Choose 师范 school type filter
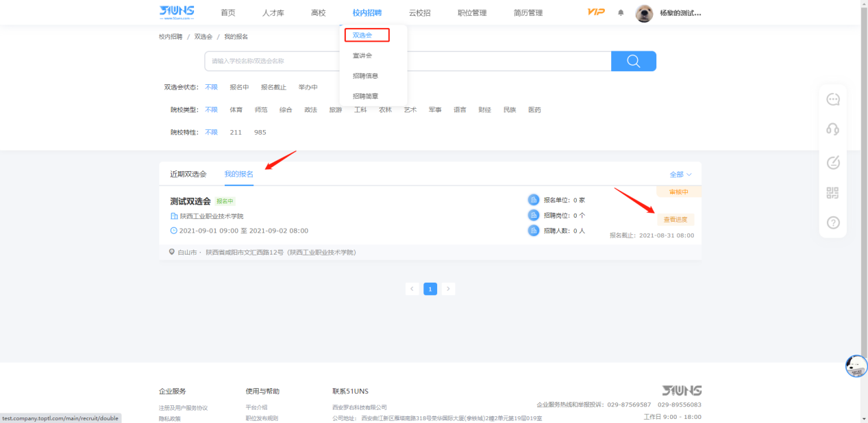Image resolution: width=868 pixels, height=423 pixels. tap(260, 110)
